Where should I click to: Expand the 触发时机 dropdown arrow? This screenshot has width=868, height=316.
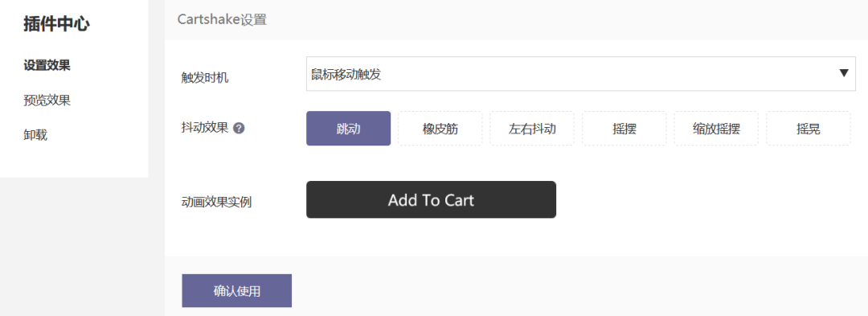(x=844, y=74)
